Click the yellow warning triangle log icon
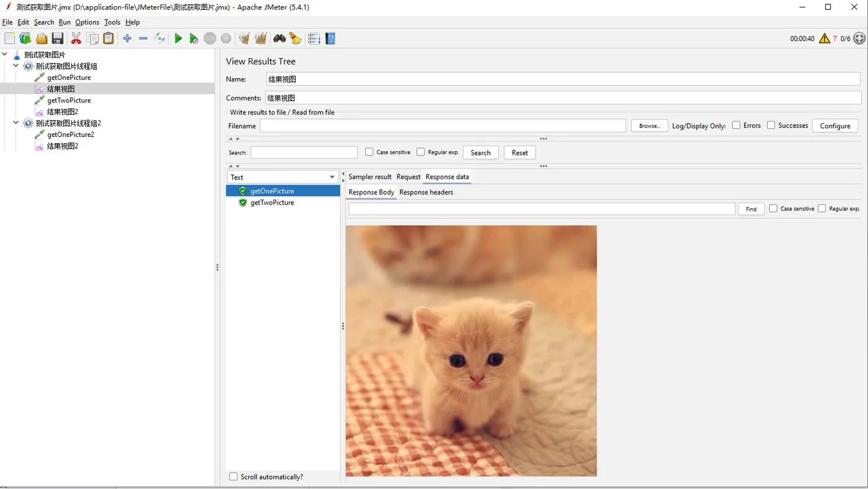The height and width of the screenshot is (489, 868). pos(824,38)
